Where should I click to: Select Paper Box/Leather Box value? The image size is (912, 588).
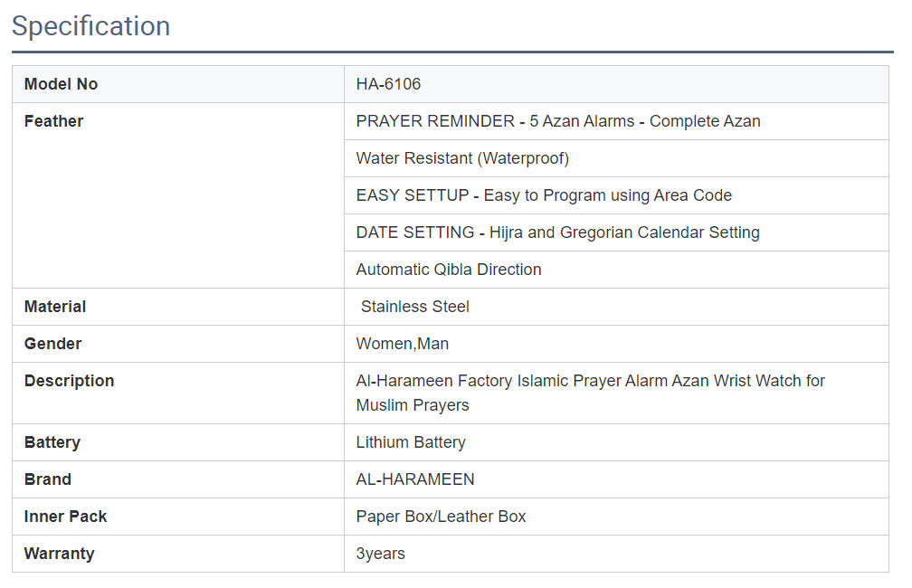click(x=441, y=517)
